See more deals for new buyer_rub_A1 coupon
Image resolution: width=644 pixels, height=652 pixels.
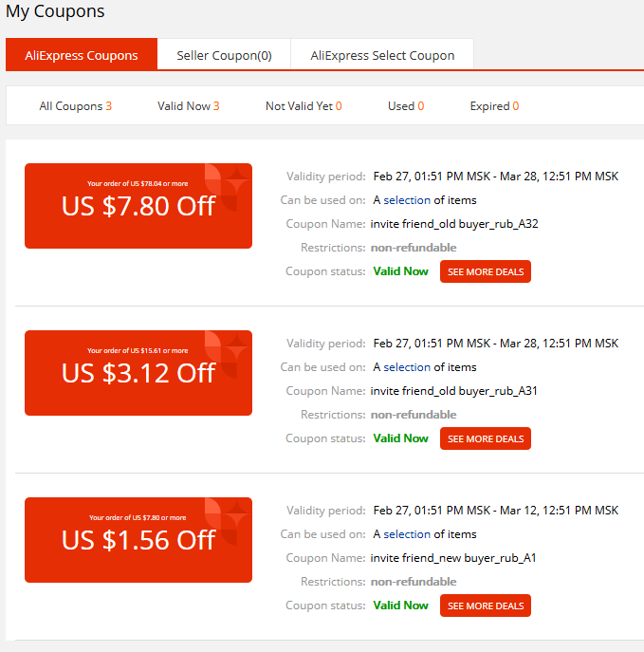point(486,605)
